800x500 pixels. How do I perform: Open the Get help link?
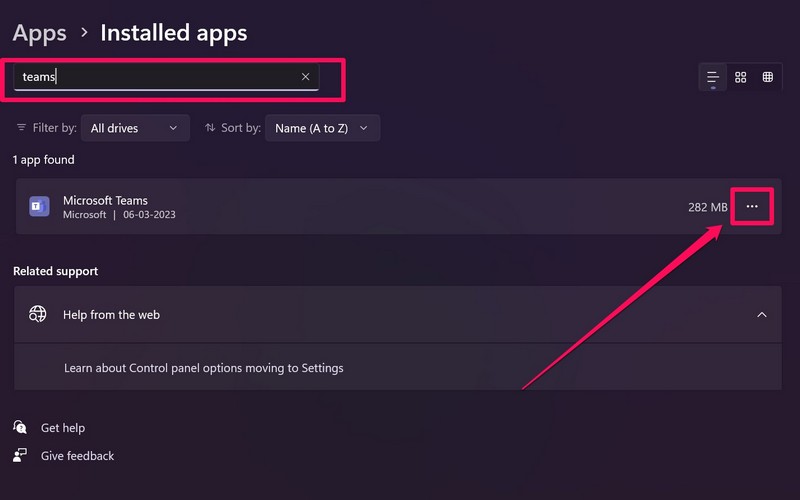tap(63, 428)
